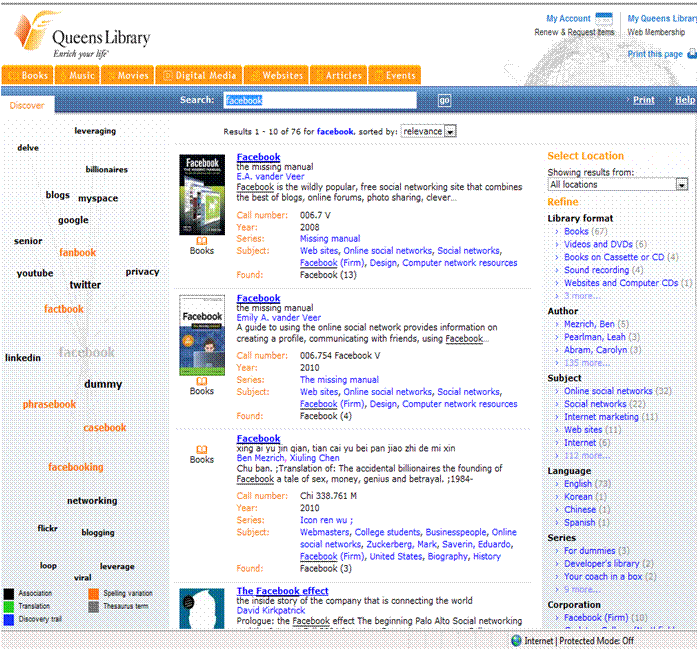This screenshot has height=650, width=698.
Task: Filter by language Spanish
Action: point(587,522)
